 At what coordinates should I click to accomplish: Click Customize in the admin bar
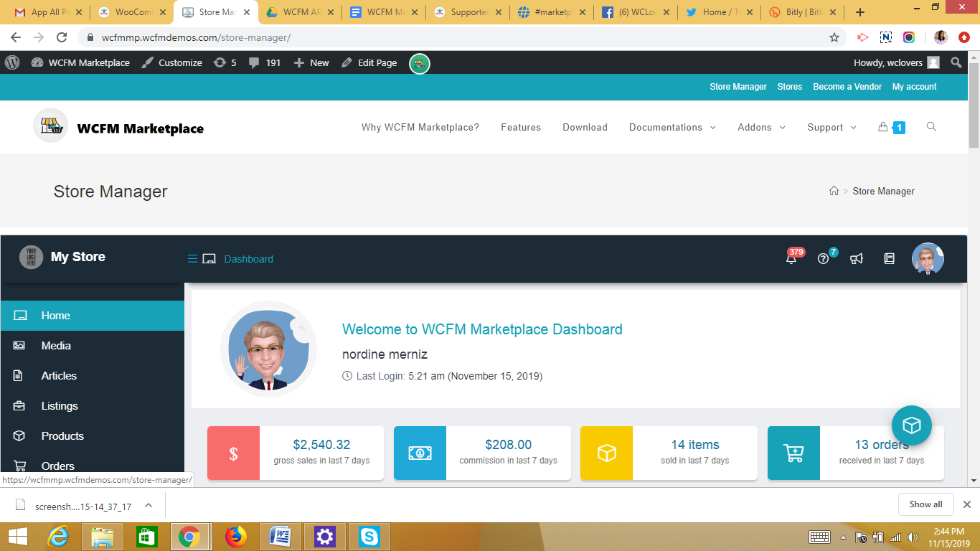coord(171,62)
